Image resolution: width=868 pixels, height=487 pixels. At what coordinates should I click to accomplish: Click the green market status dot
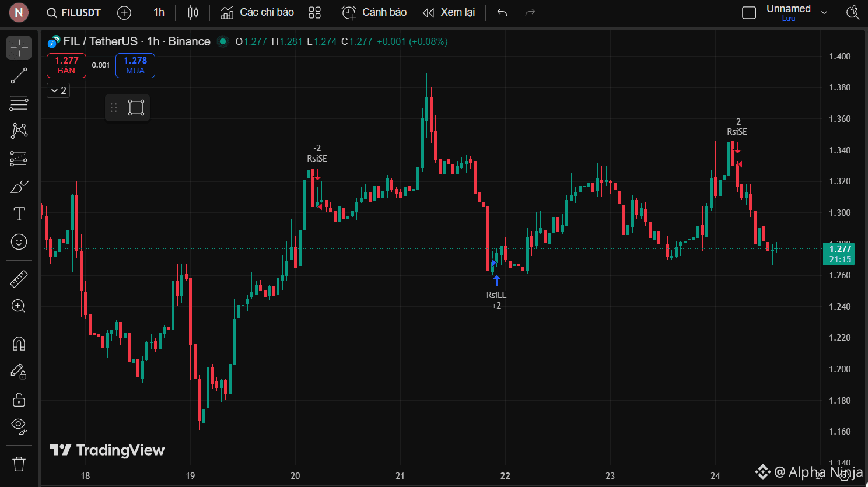222,41
